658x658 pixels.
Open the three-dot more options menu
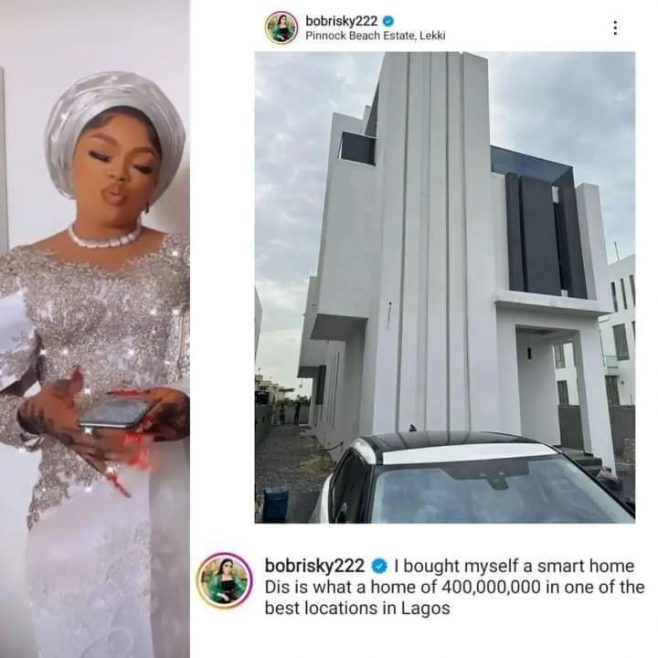tap(615, 28)
